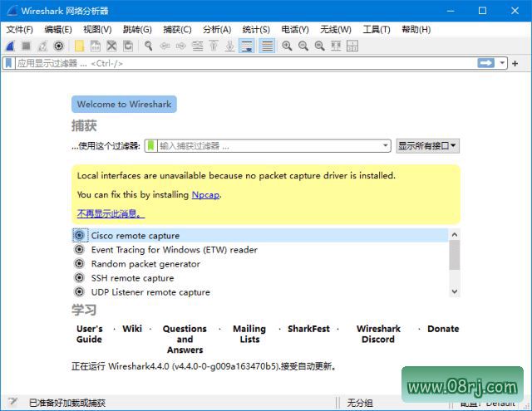
Task: Open the 编辑(E) menu
Action: (58, 30)
